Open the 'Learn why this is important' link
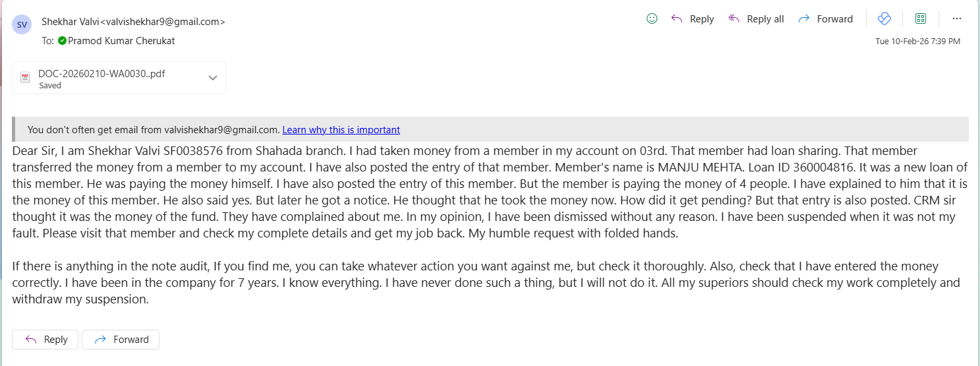 click(341, 130)
